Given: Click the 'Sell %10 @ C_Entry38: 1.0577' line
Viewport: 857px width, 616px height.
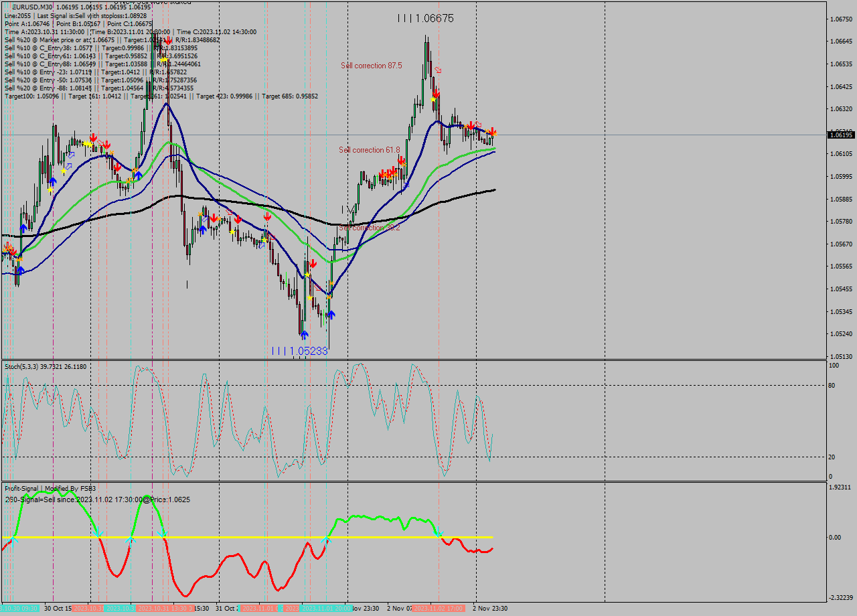Looking at the screenshot, I should [101, 48].
